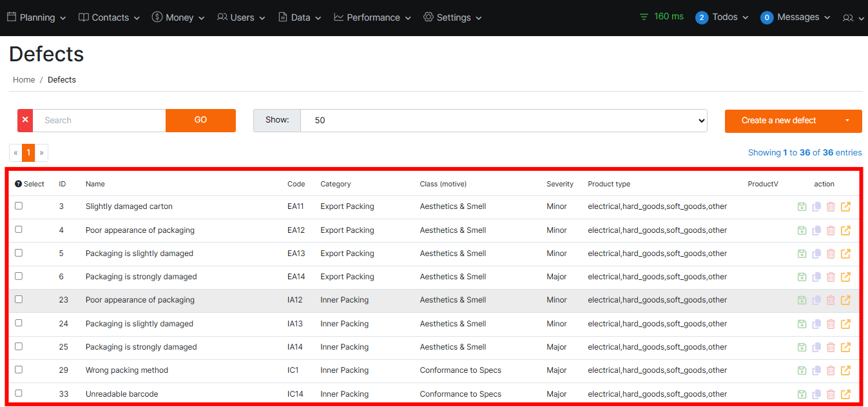This screenshot has height=407, width=868.
Task: Click into the Search text field
Action: point(99,121)
